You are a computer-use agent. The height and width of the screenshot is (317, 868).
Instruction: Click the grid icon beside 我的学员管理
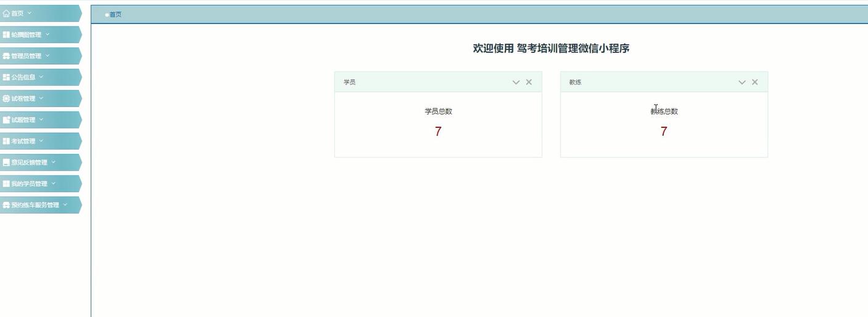click(x=6, y=183)
